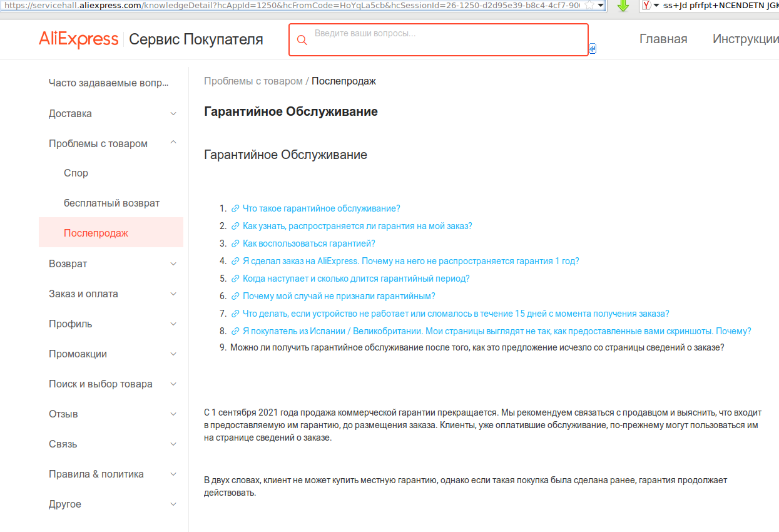This screenshot has width=779, height=532.
Task: Expand the Связь sidebar section
Action: tap(173, 444)
